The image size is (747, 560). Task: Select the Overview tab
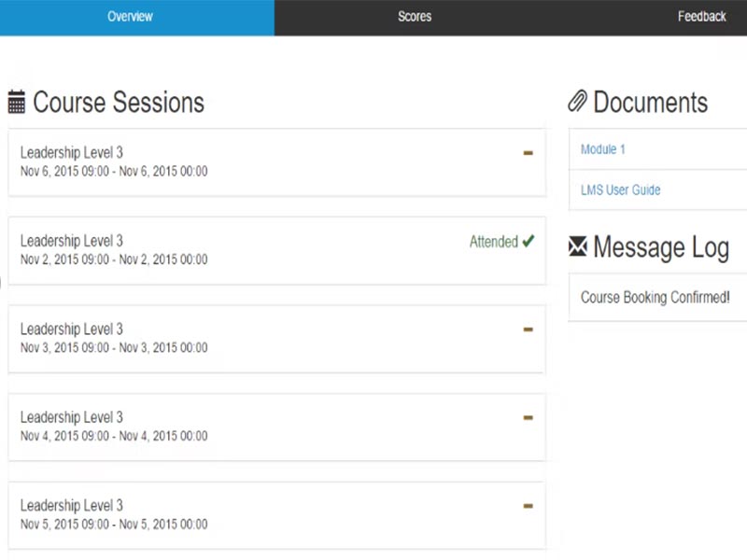[x=130, y=16]
